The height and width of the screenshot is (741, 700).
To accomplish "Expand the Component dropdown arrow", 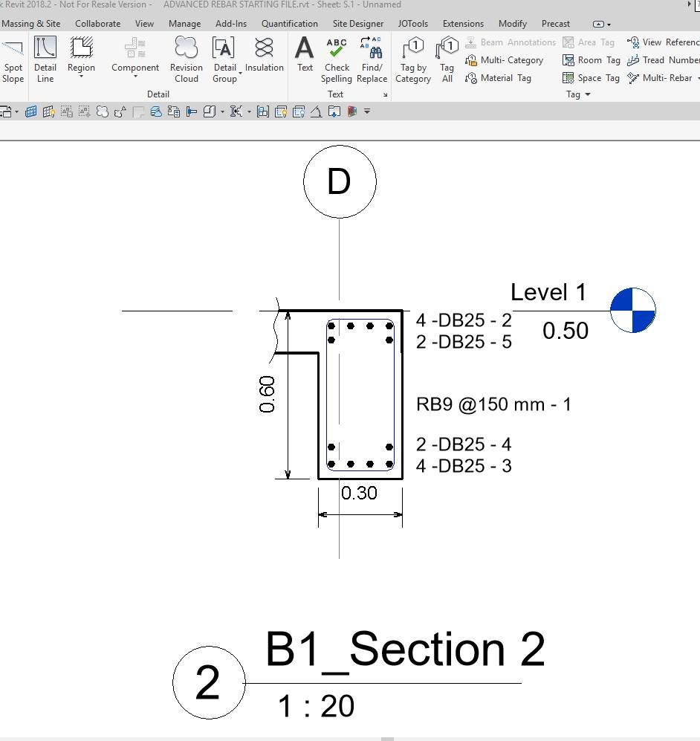I will click(135, 76).
